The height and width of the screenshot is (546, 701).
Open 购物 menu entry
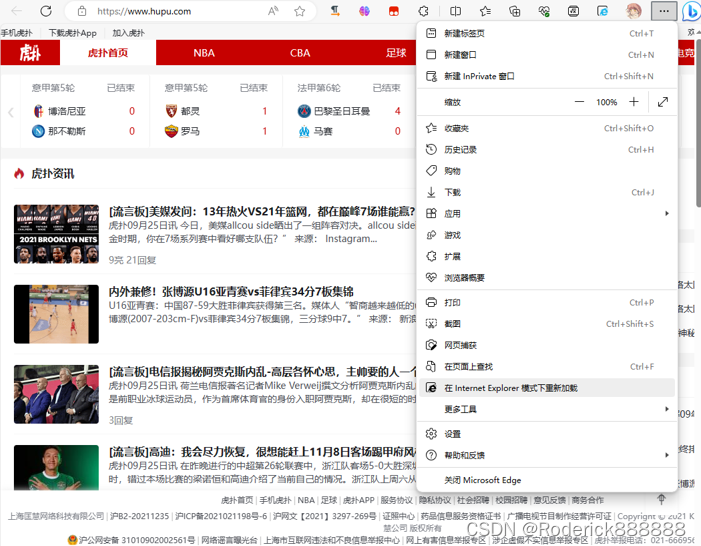click(547, 171)
